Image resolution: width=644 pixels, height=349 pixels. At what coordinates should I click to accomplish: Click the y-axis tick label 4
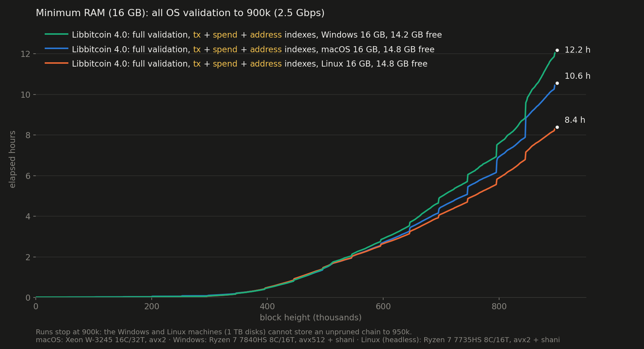(x=28, y=217)
